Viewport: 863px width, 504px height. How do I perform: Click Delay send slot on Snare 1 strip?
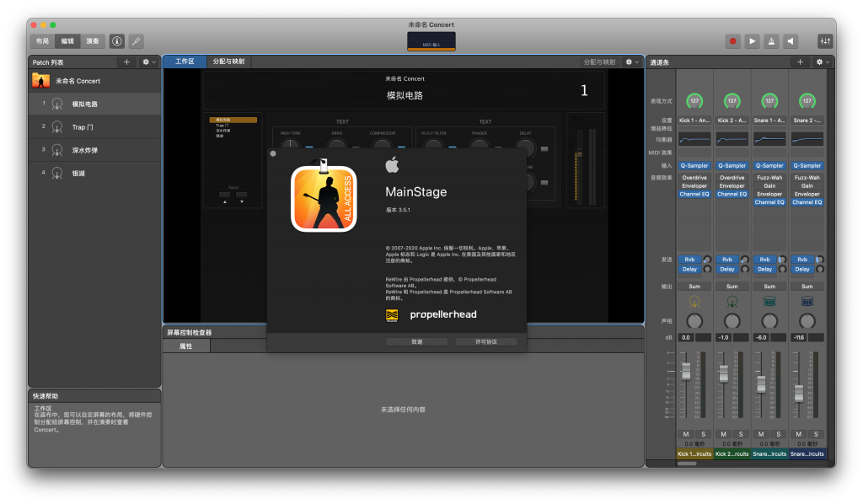[764, 269]
